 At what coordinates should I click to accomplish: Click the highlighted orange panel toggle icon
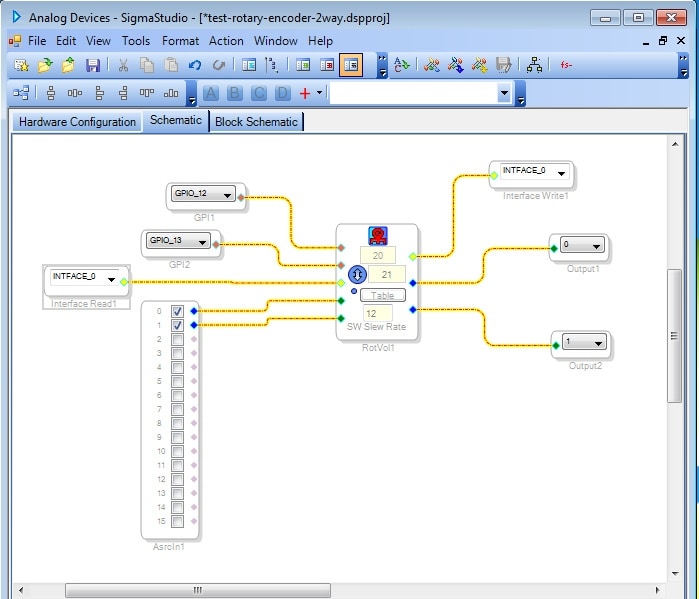point(351,65)
